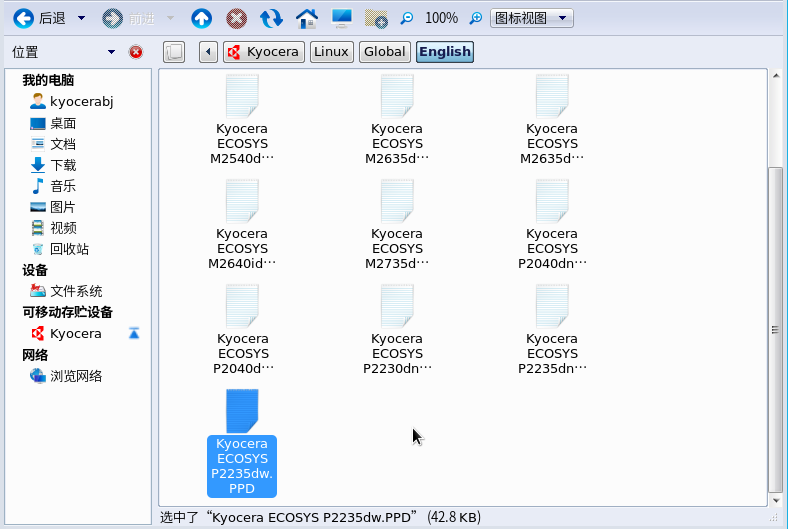The image size is (788, 529).
Task: Select the Global path breadcrumb
Action: [x=385, y=52]
